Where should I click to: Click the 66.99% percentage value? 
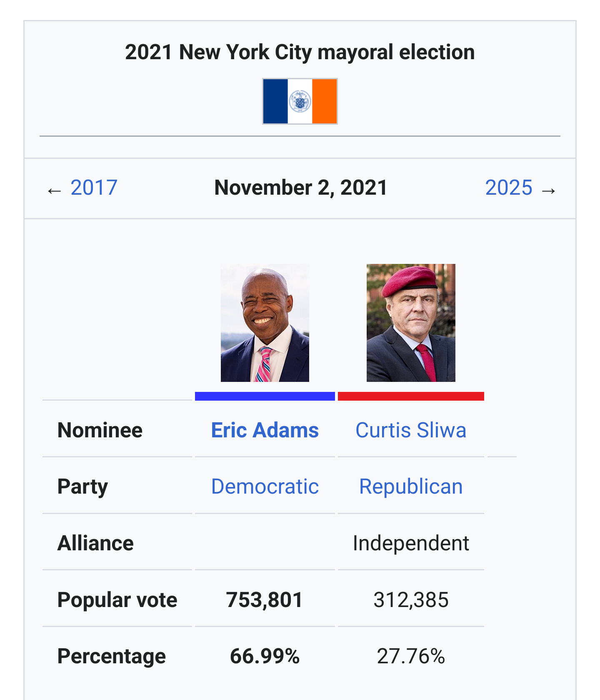coord(265,656)
